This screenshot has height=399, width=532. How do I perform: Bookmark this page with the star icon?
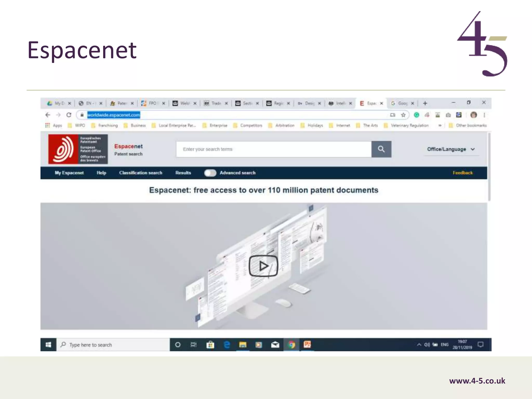[x=403, y=115]
